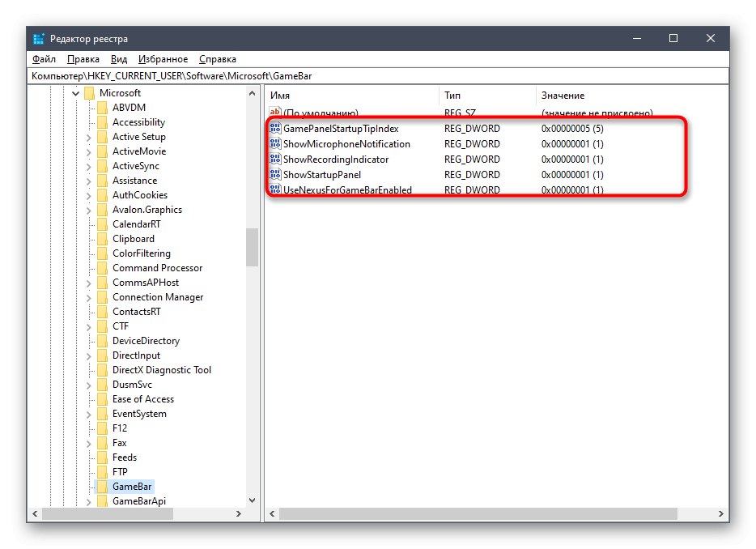Viewport: 756px width, 549px height.
Task: Click the ActiveMovie folder icon
Action: click(x=102, y=151)
